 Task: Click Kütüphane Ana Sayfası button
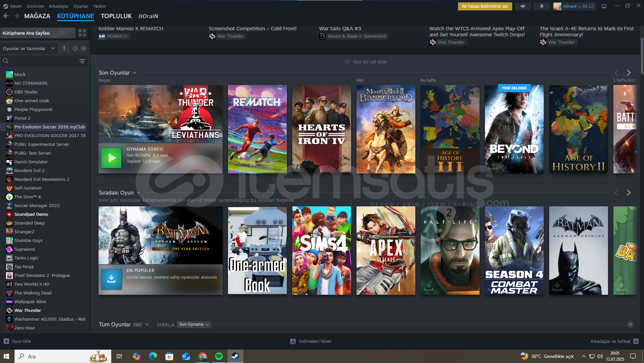[x=38, y=33]
